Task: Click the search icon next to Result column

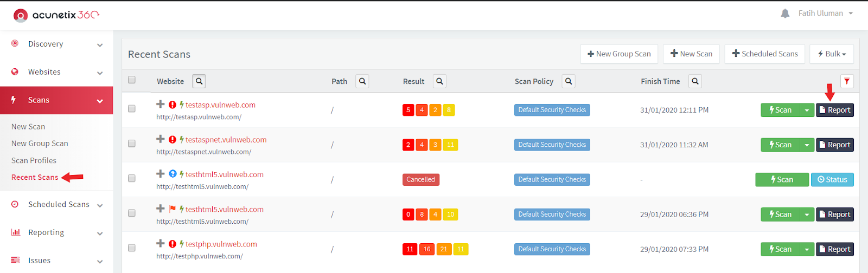Action: tap(440, 81)
